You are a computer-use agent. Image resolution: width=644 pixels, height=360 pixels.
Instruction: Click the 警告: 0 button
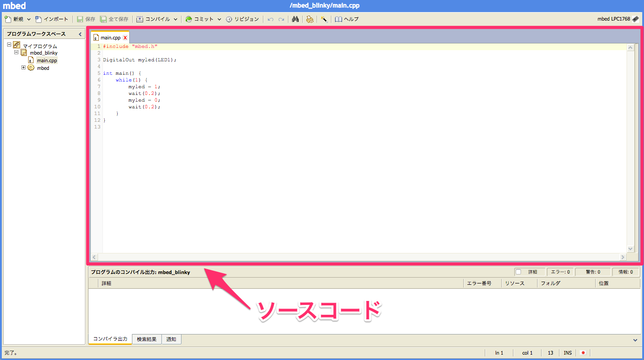pyautogui.click(x=593, y=271)
